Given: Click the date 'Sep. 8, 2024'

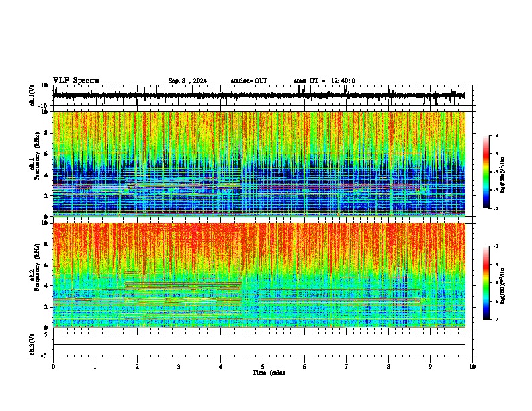Looking at the screenshot, I should [x=187, y=81].
